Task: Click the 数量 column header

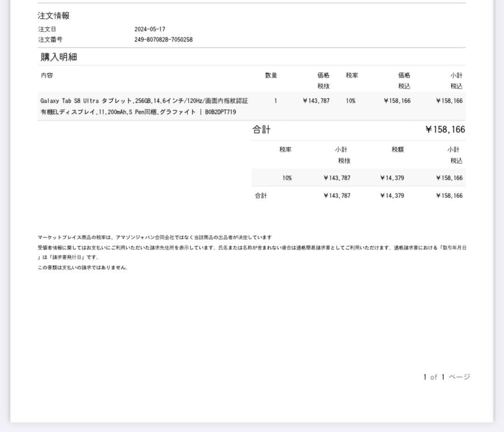Action: pyautogui.click(x=271, y=75)
